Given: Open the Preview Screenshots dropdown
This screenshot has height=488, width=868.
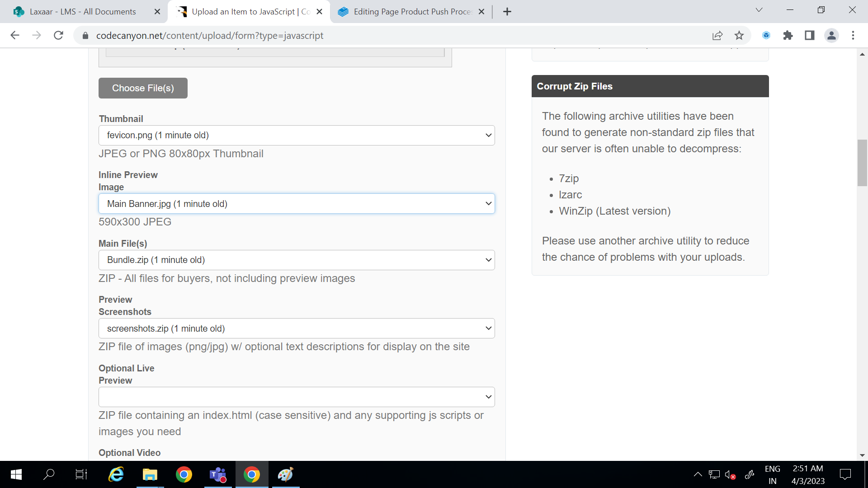Looking at the screenshot, I should (x=297, y=328).
